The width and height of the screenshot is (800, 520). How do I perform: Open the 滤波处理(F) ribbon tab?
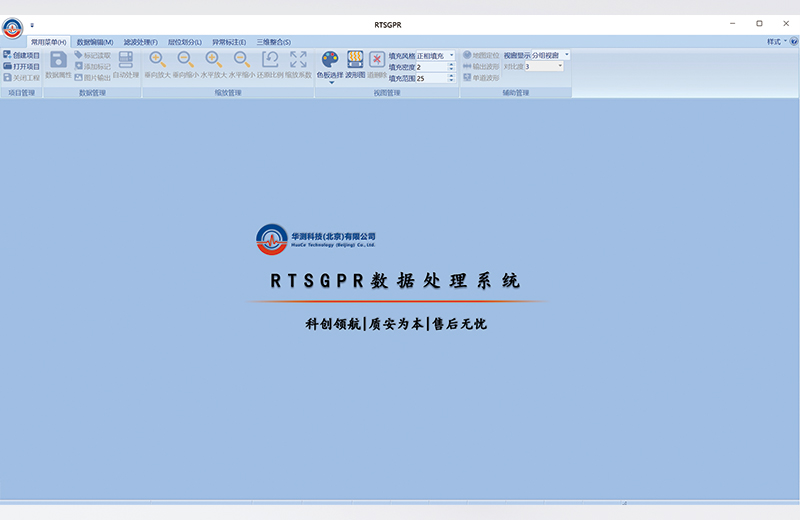pyautogui.click(x=140, y=42)
